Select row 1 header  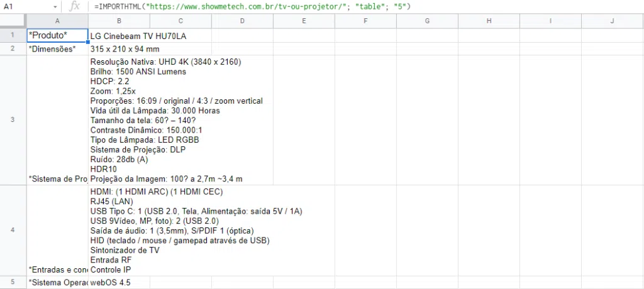13,35
